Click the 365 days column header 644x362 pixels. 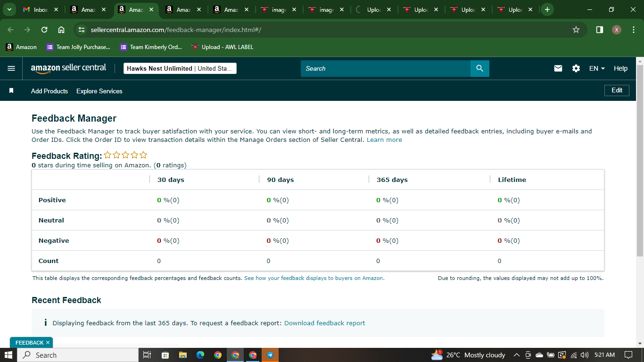pyautogui.click(x=392, y=180)
